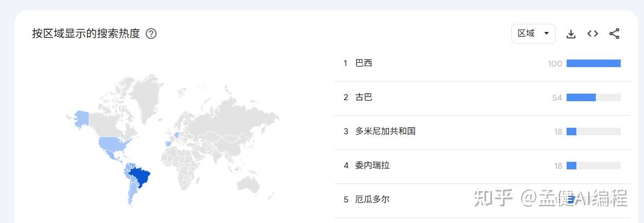644x223 pixels.
Task: Click Spain on the world map
Action: click(x=168, y=144)
